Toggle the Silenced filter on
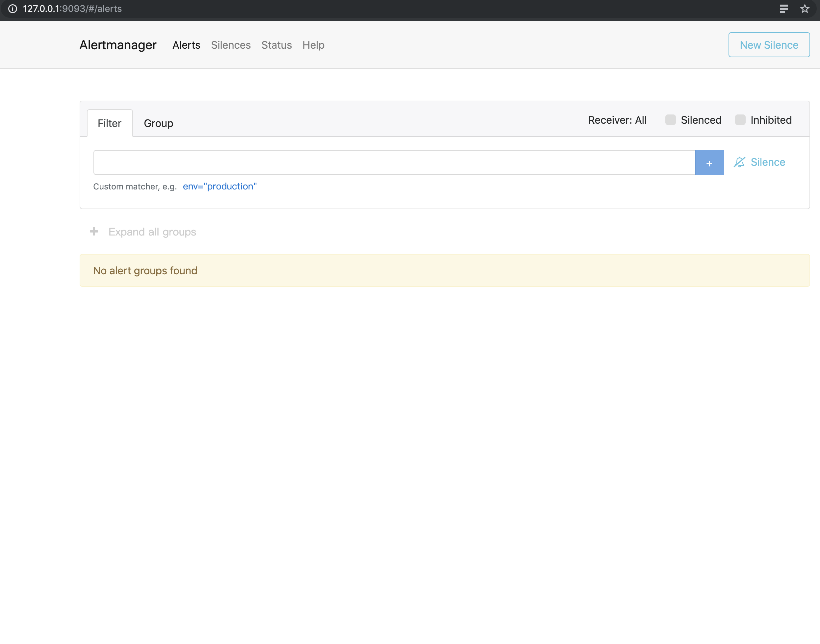This screenshot has width=820, height=644. pos(670,120)
